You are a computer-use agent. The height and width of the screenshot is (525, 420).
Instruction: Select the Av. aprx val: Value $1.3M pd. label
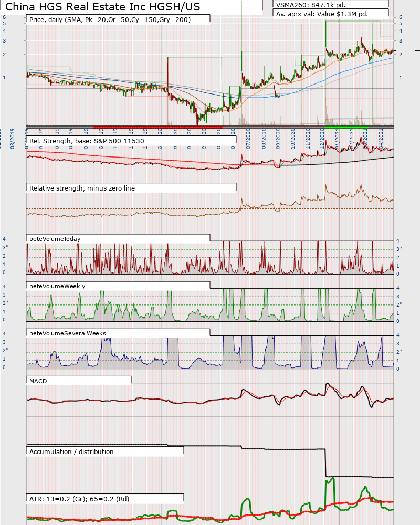(x=322, y=14)
